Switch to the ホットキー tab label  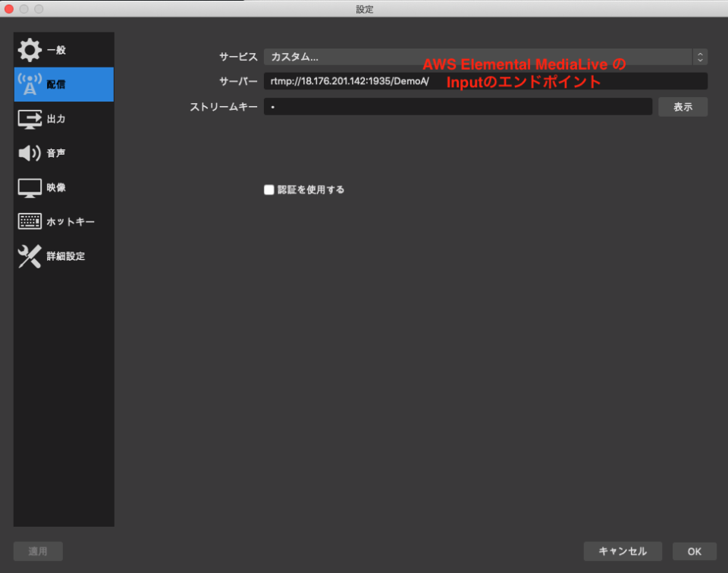point(71,222)
